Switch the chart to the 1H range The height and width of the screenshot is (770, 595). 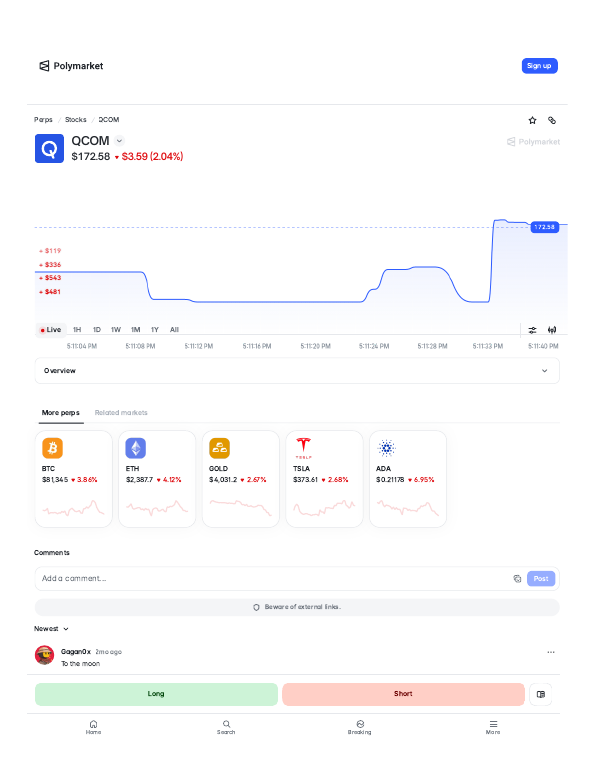coord(77,330)
